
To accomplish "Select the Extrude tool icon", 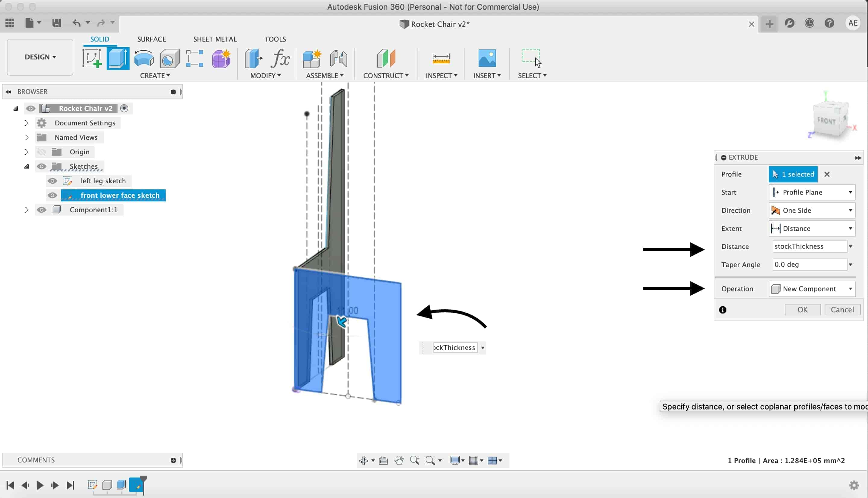I will pyautogui.click(x=118, y=58).
